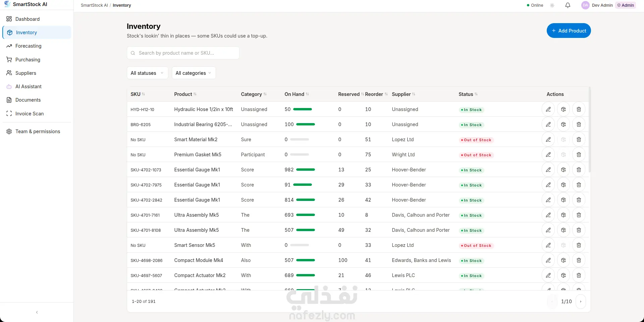Click the Add Product button
Screen dimensions: 644x322
pos(569,31)
